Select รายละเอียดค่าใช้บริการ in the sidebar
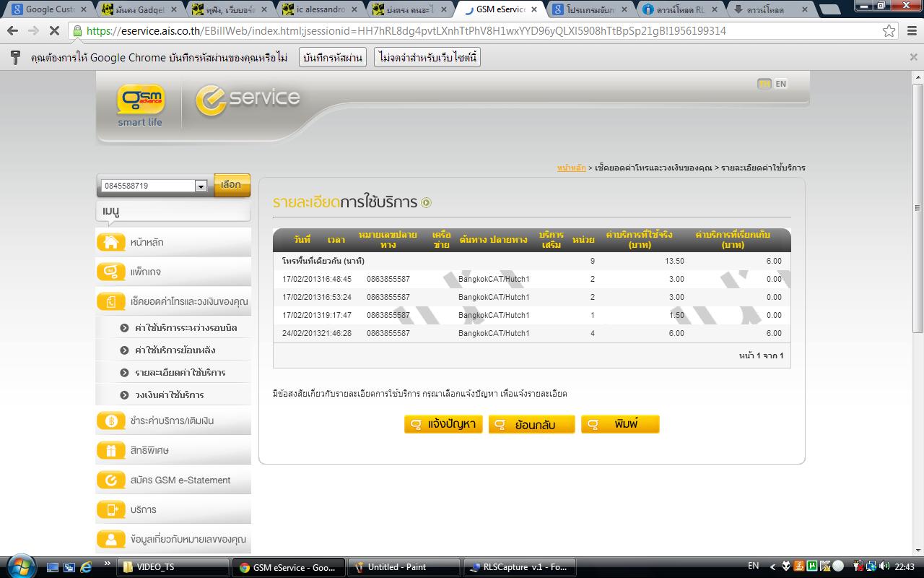Viewport: 924px width, 578px height. coord(180,373)
